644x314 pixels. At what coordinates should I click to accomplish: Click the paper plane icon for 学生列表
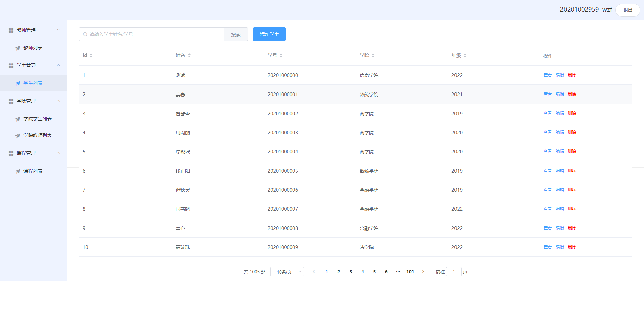[18, 83]
